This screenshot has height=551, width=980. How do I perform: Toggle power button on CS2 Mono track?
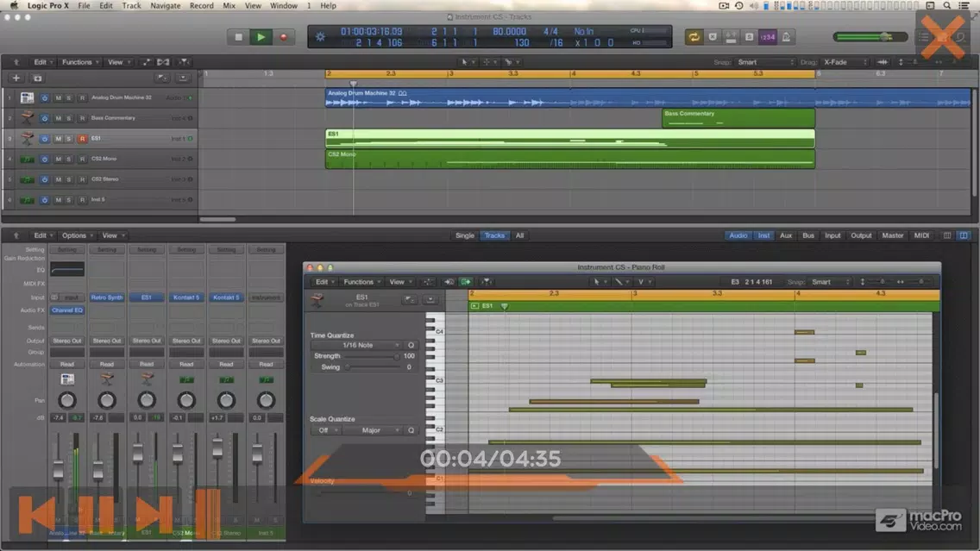pos(44,160)
